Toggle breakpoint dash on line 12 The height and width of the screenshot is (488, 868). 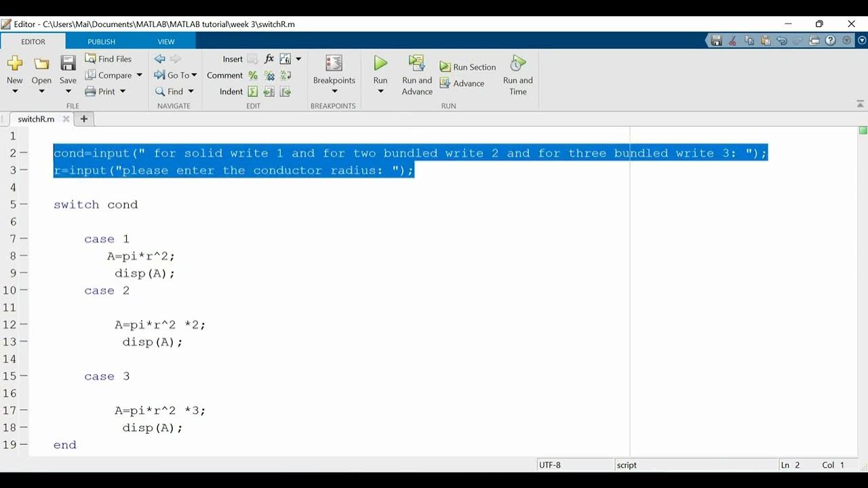pyautogui.click(x=24, y=325)
